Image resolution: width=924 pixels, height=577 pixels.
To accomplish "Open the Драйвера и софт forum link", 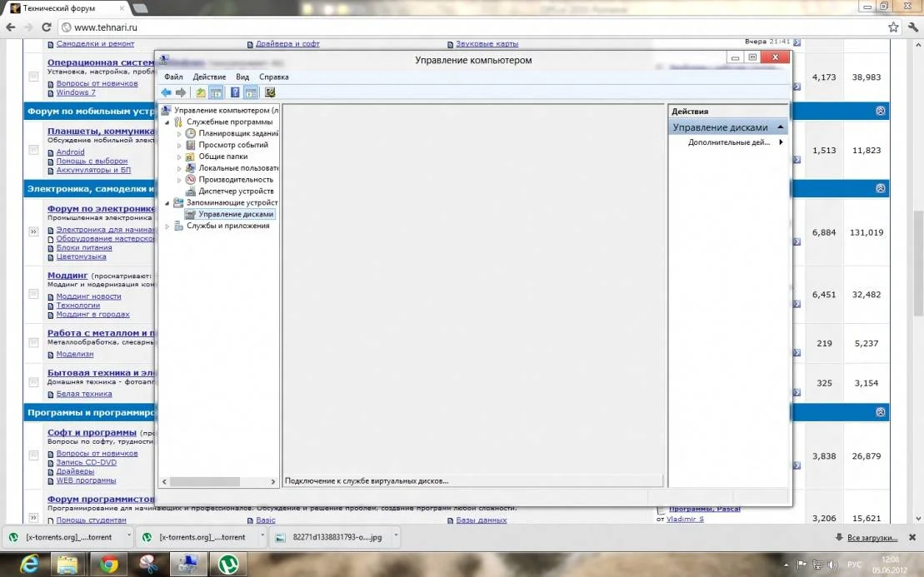I will (x=287, y=43).
